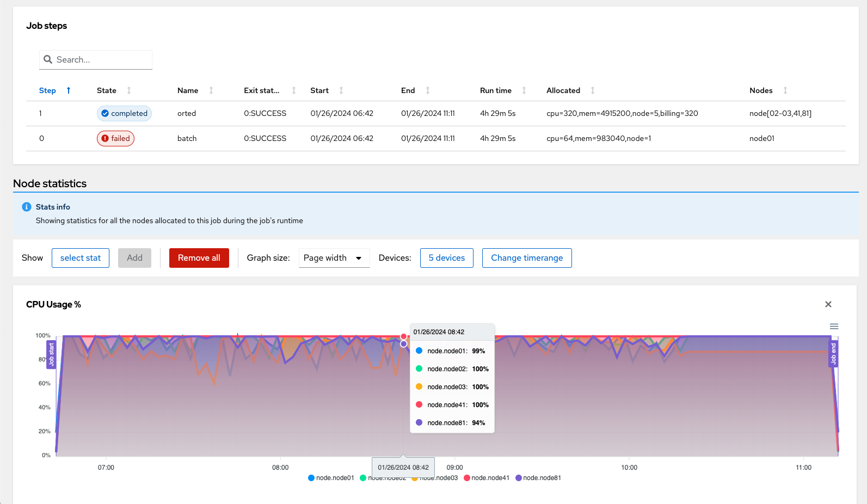Open the 5 devices selector
The height and width of the screenshot is (504, 867).
[x=447, y=258]
